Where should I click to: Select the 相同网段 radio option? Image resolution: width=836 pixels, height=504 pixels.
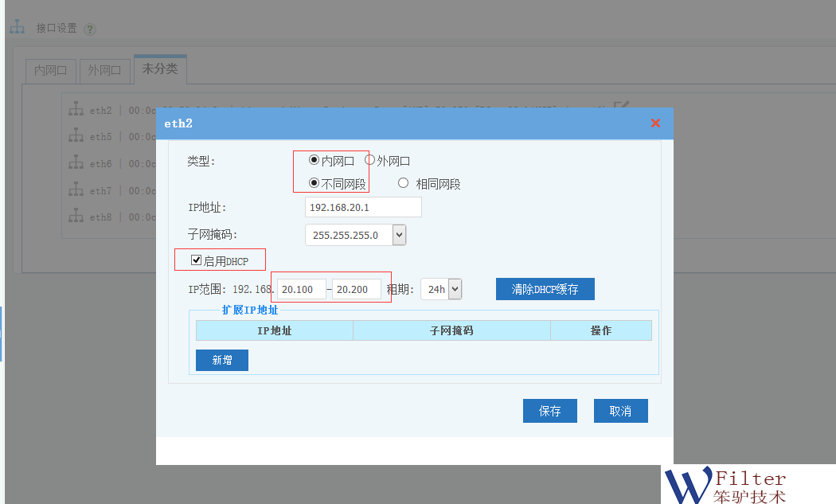(x=403, y=183)
